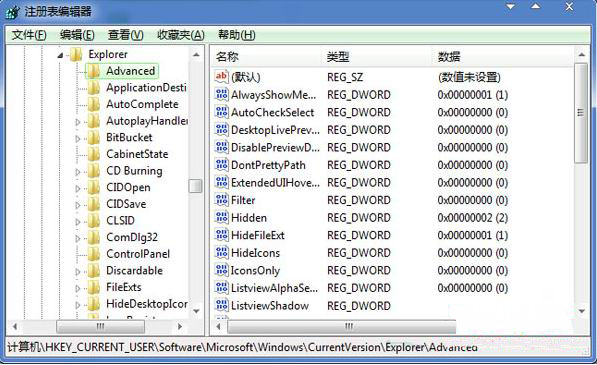
Task: Click the ApplicationDesti folder icon
Action: coord(94,88)
